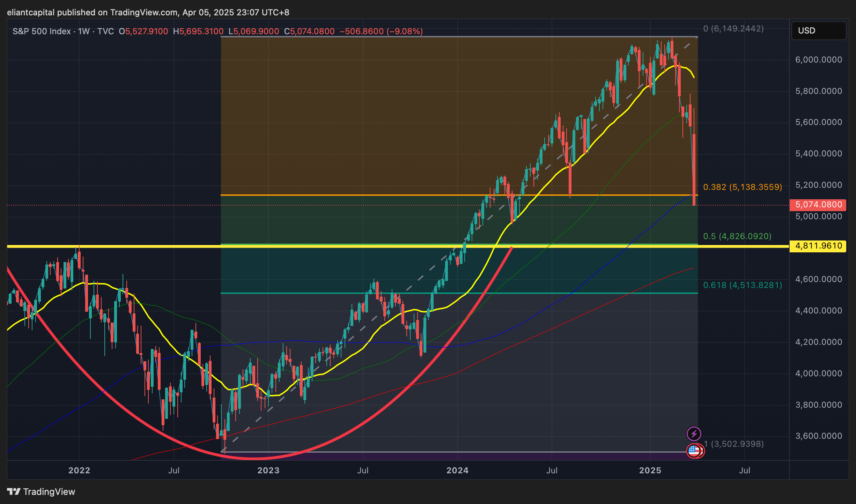Screen dimensions: 856x504
Task: Click the TradingView logo at bottom left
Action: pos(41,491)
